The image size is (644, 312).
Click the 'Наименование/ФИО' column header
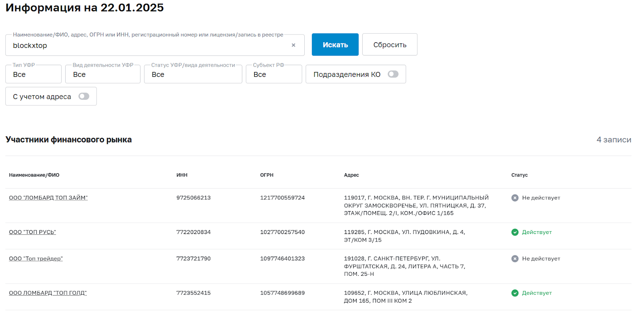point(34,175)
